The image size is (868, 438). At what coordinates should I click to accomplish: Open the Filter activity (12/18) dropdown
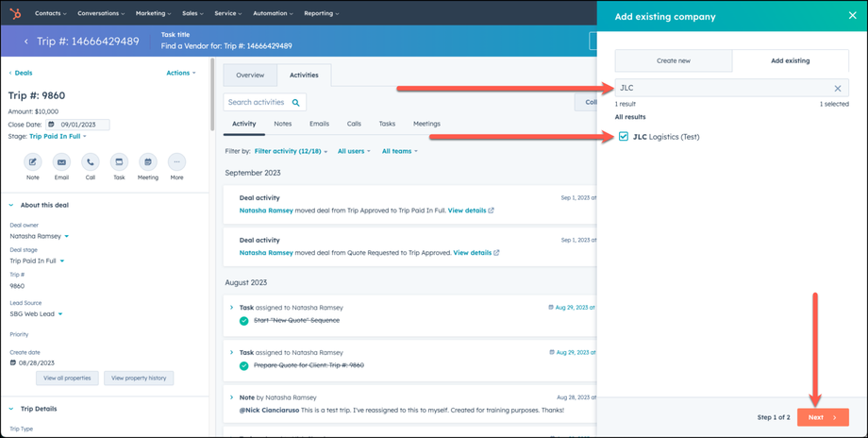pyautogui.click(x=292, y=151)
